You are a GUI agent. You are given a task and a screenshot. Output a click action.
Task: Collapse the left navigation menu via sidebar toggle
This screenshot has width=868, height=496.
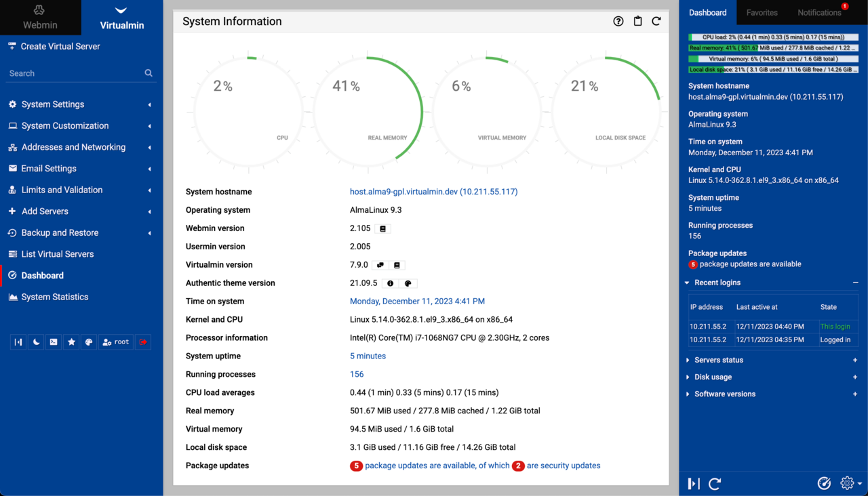pos(19,342)
